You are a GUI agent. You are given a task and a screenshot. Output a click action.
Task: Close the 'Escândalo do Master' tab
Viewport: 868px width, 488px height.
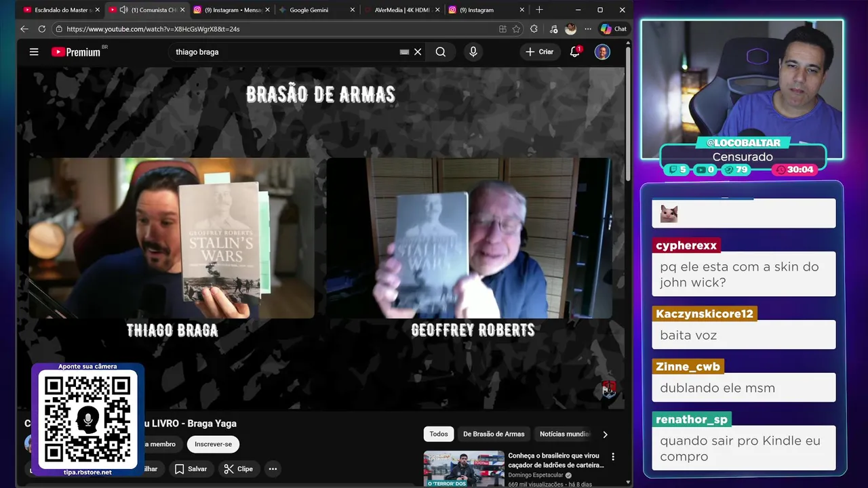(98, 10)
